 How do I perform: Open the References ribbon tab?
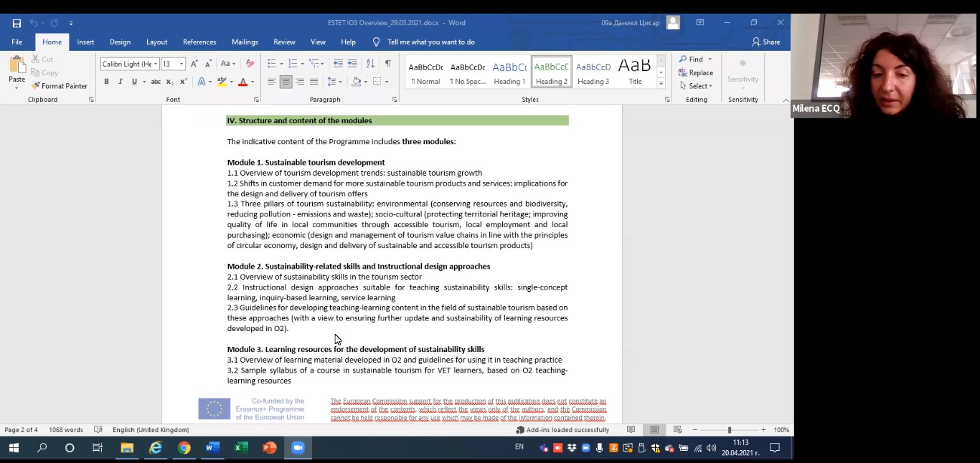pyautogui.click(x=199, y=42)
